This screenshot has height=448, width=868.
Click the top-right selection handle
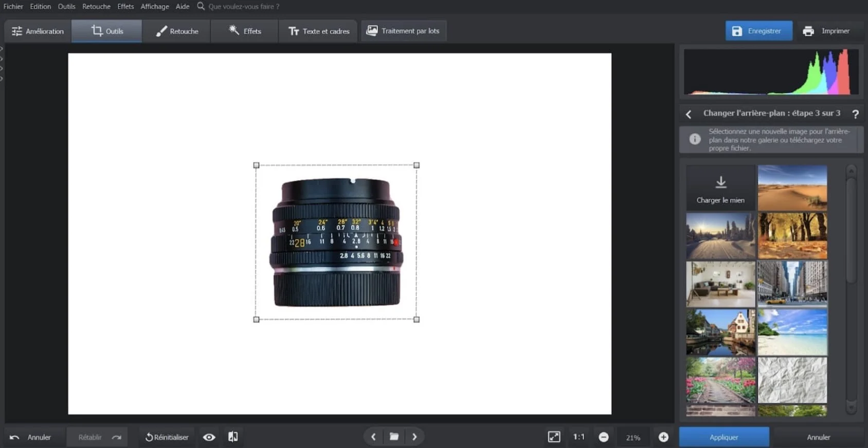point(417,165)
